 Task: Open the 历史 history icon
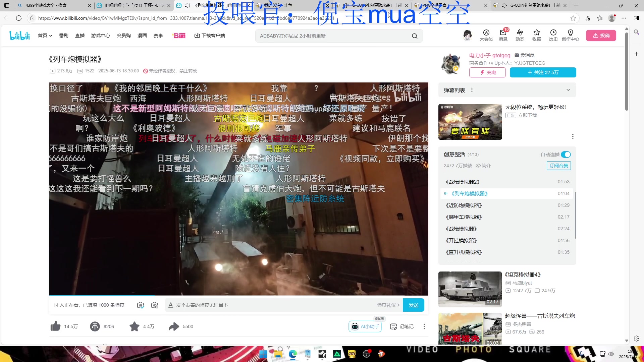point(553,35)
